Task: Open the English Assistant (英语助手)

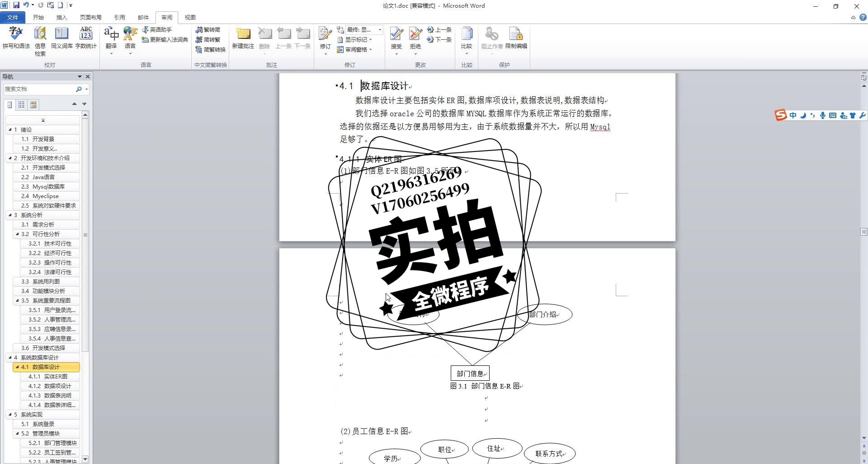Action: point(157,29)
